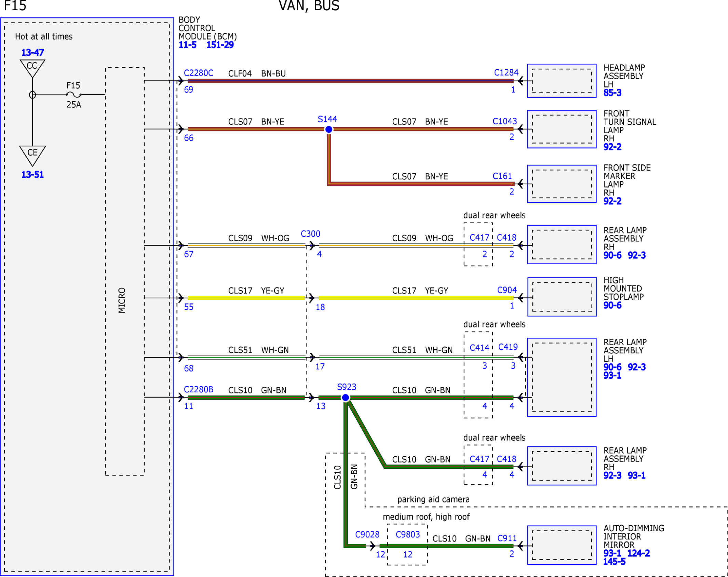
Task: Open 145-5 under Auto-Dimming Interior Mirror
Action: pos(614,561)
